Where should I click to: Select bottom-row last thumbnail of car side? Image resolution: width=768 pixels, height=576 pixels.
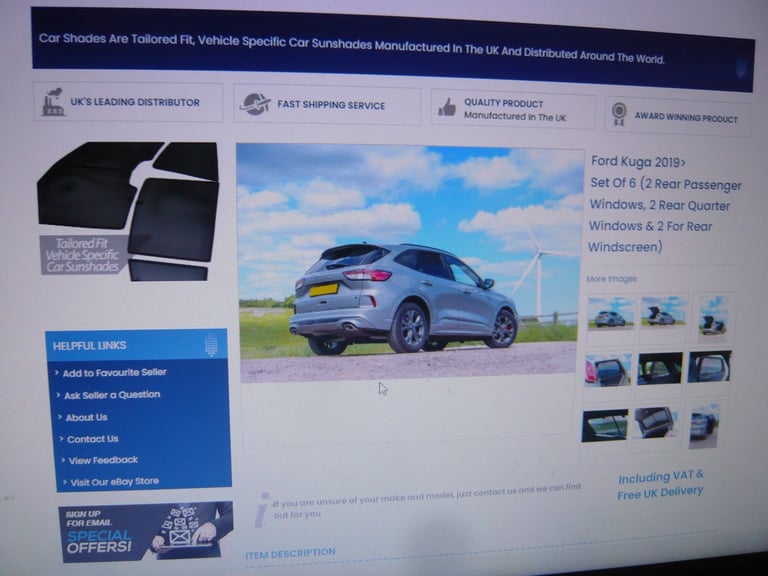click(704, 426)
